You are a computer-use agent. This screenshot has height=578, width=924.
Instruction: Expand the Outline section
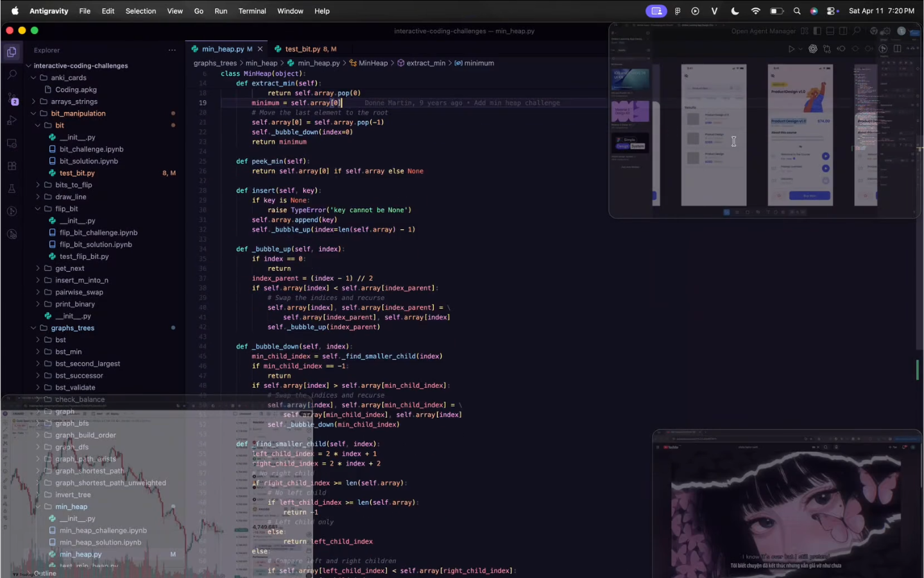(x=45, y=574)
